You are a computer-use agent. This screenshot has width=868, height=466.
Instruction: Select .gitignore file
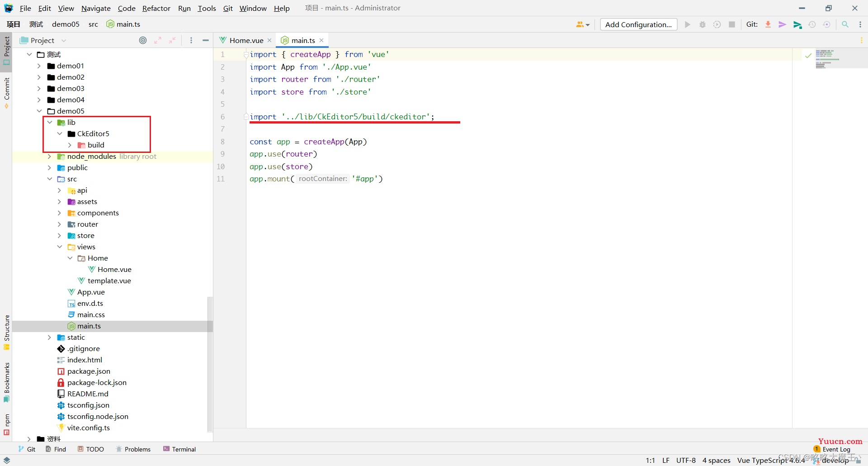coord(84,349)
